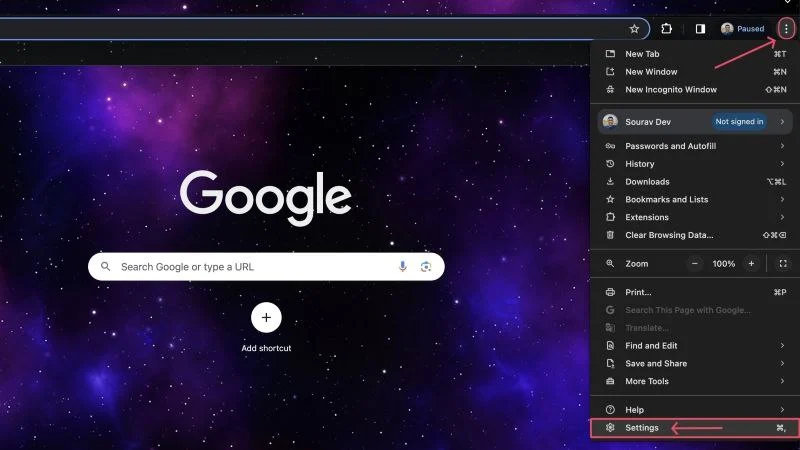The height and width of the screenshot is (450, 800).
Task: Click the Settings gear icon
Action: (x=610, y=428)
